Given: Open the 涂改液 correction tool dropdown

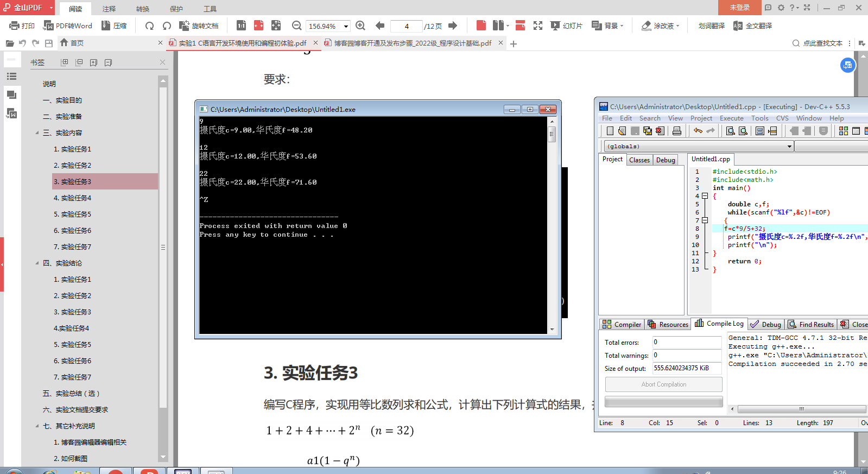Looking at the screenshot, I should pos(660,26).
